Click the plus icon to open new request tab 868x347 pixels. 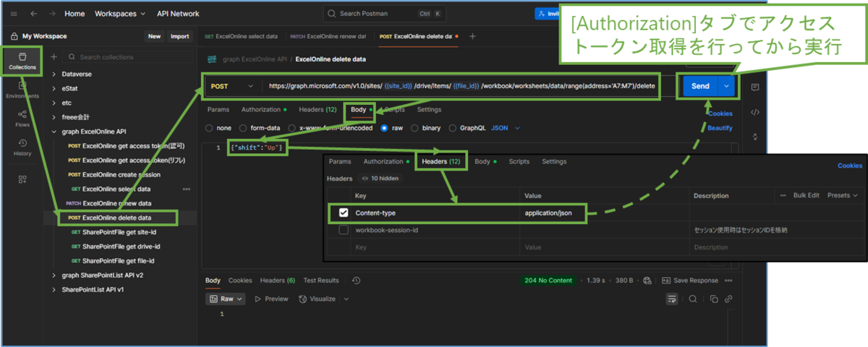click(x=472, y=36)
